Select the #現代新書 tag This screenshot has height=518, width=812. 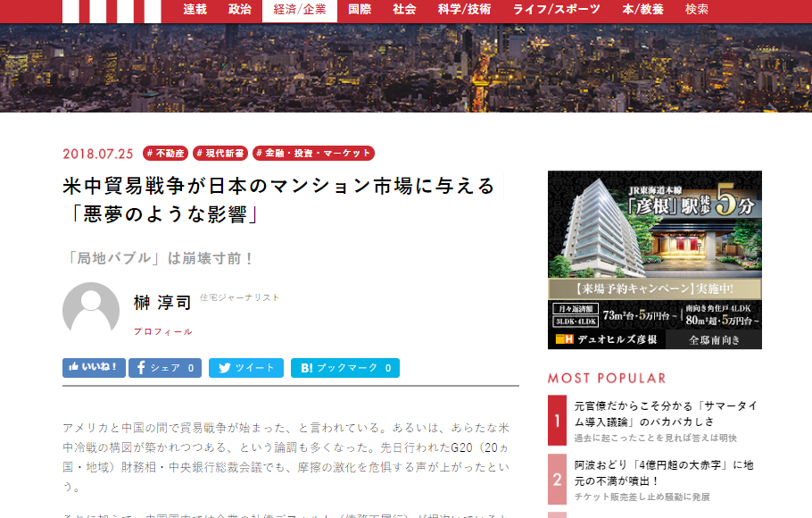[x=220, y=154]
